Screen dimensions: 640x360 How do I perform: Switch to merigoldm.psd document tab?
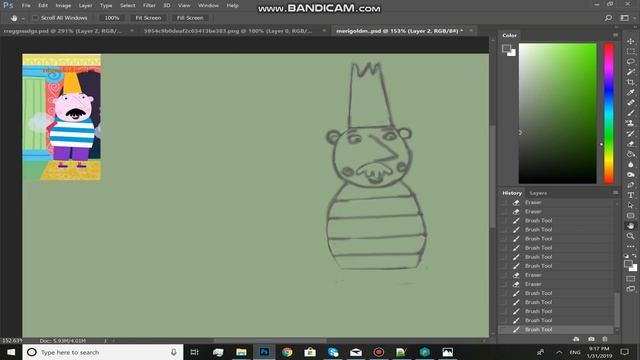399,31
